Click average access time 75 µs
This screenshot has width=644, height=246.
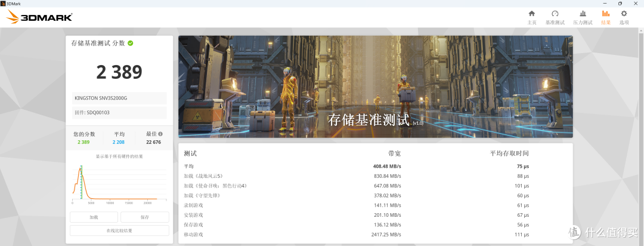522,167
